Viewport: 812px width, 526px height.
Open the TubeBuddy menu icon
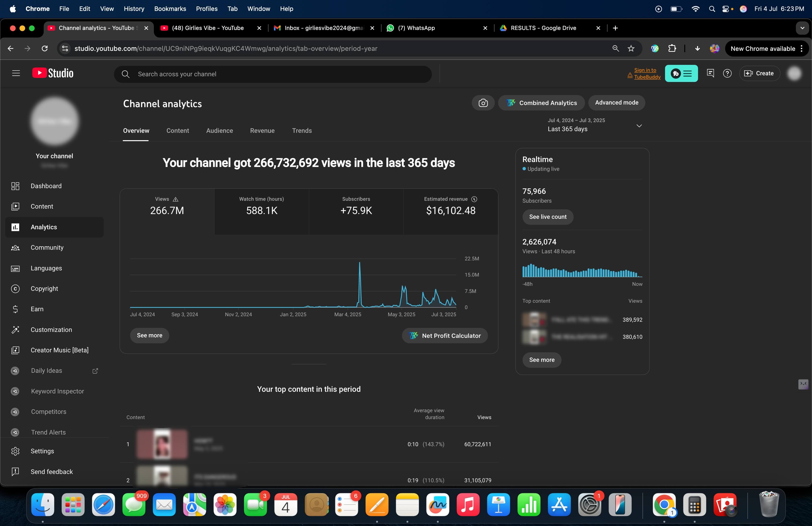[681, 73]
